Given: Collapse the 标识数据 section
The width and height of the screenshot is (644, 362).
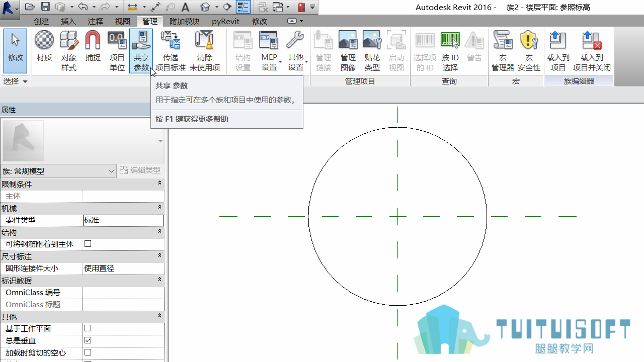Looking at the screenshot, I should click(160, 280).
